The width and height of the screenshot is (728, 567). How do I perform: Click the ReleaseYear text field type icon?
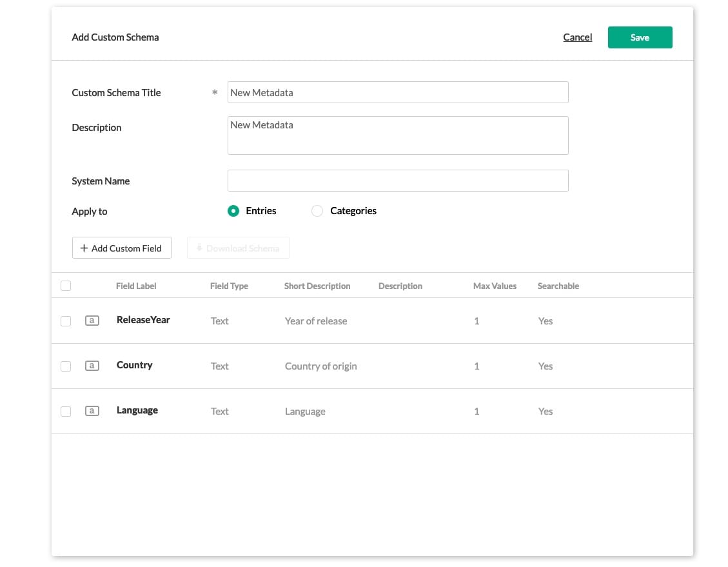click(92, 321)
